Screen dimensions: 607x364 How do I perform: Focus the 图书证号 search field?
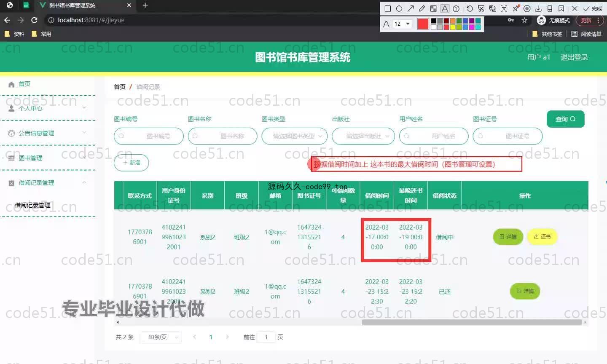[508, 136]
